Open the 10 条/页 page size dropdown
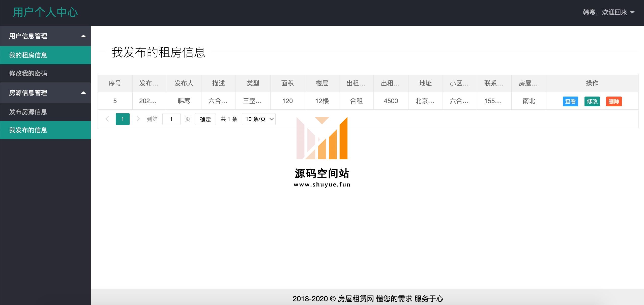The width and height of the screenshot is (644, 305). pos(259,119)
